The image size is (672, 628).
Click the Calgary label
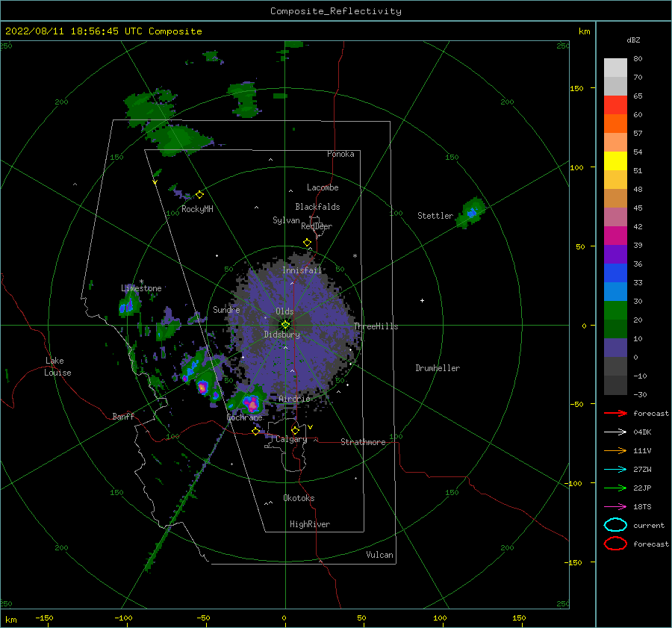[291, 439]
